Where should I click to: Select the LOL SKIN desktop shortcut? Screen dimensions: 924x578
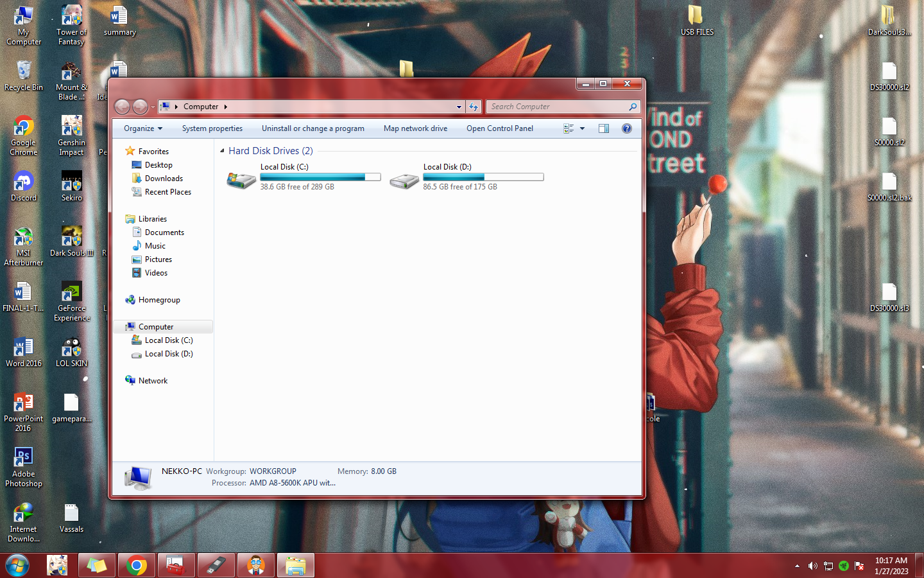pos(71,352)
